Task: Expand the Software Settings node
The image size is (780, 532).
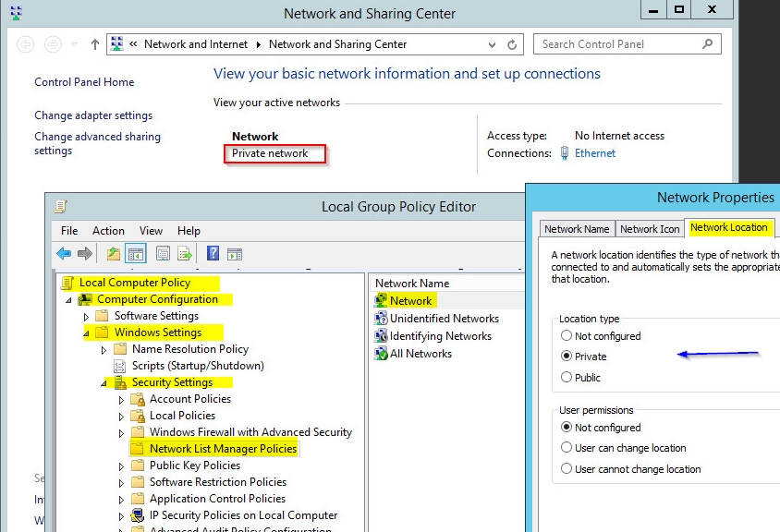Action: [86, 317]
